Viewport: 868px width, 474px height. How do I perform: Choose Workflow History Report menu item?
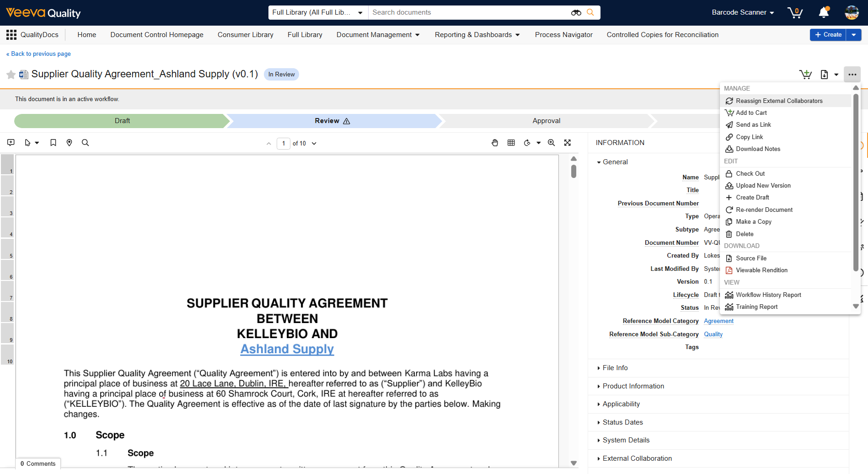pos(768,295)
